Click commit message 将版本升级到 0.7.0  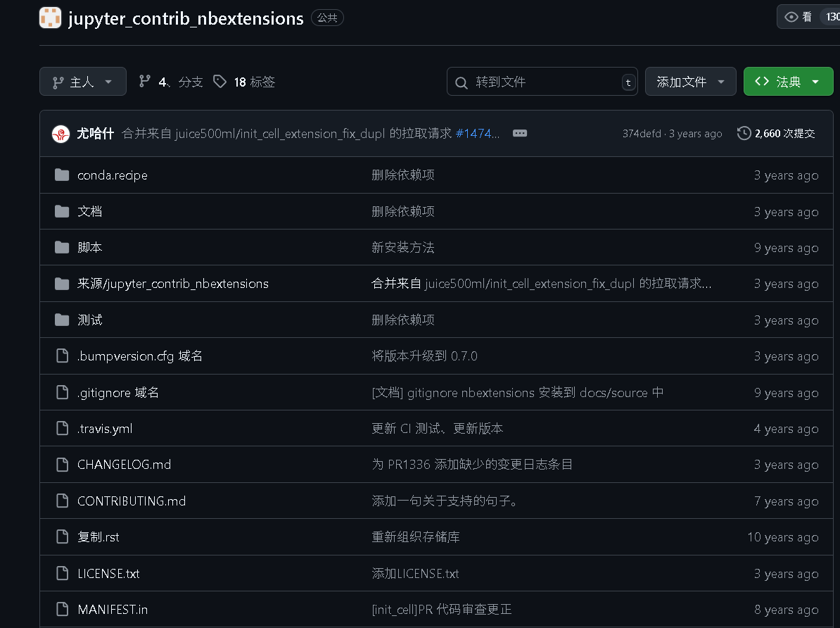point(424,356)
